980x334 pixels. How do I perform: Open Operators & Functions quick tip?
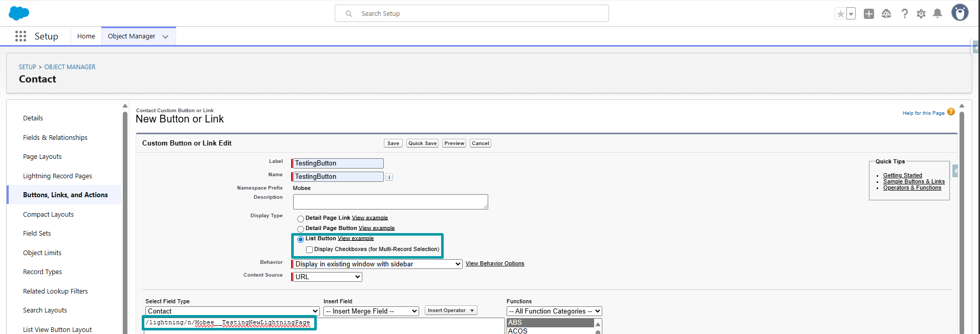coord(912,187)
